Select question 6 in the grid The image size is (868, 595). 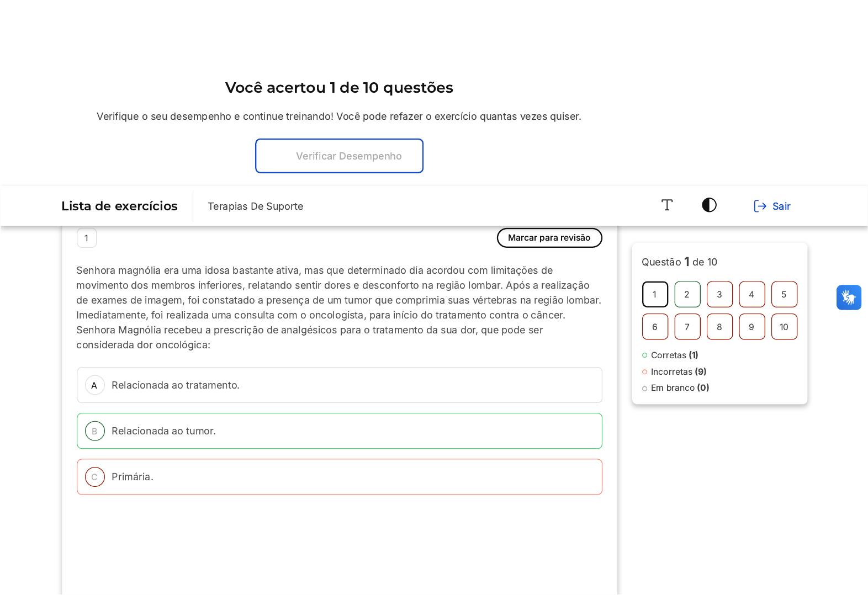(655, 327)
